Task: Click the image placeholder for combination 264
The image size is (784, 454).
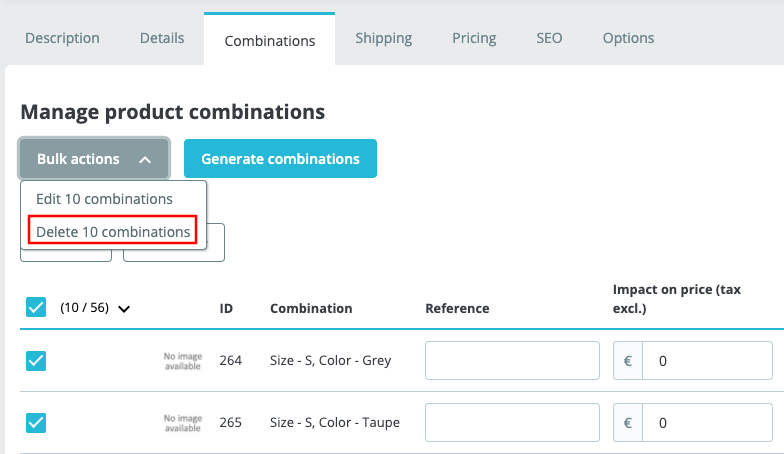Action: pyautogui.click(x=183, y=361)
